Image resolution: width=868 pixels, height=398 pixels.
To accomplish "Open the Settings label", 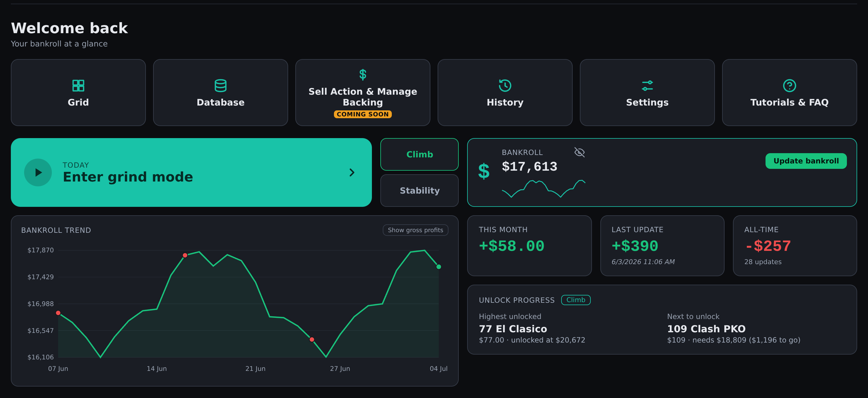I will [647, 103].
